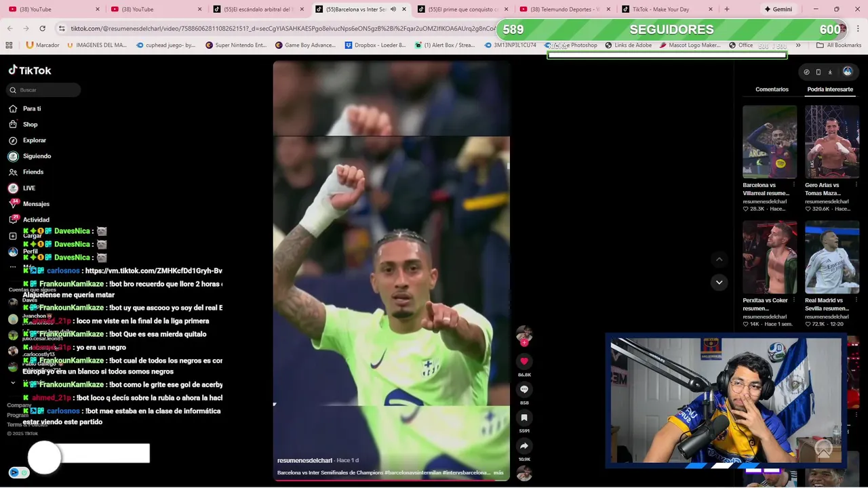Open the profile avatar in the top toolbar
868x488 pixels.
[848, 71]
